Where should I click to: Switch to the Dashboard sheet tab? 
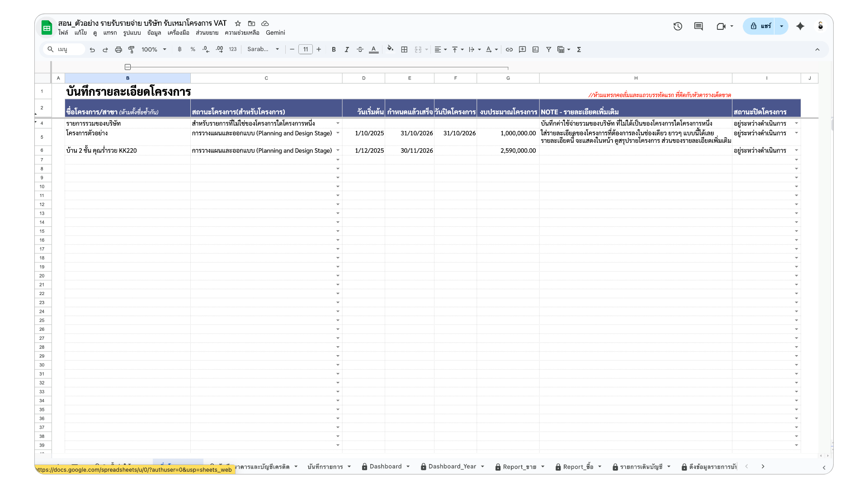385,466
